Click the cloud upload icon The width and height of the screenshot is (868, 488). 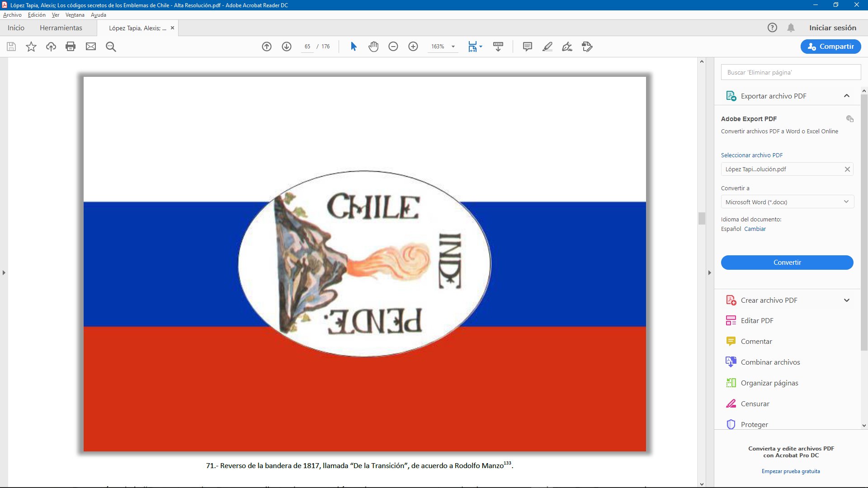coord(51,47)
